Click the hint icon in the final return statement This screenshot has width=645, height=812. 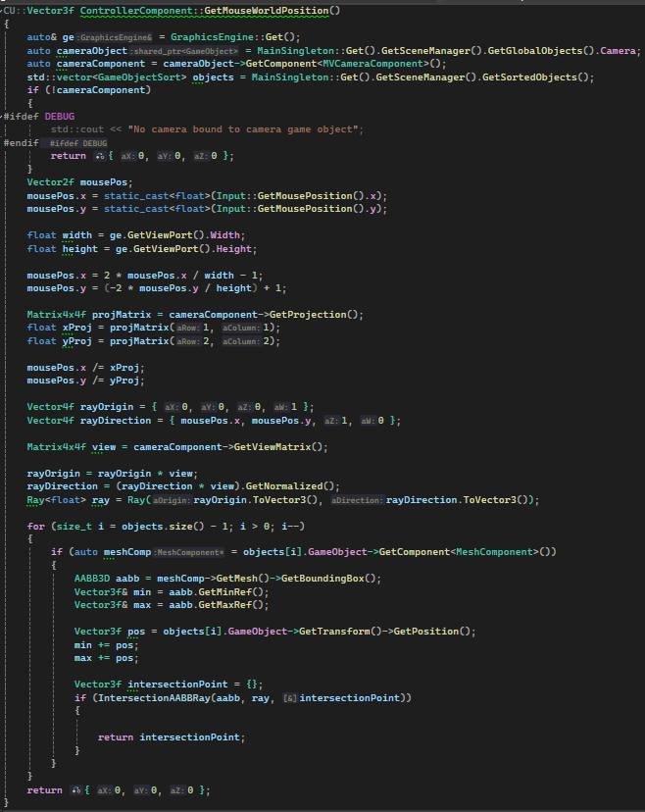tap(76, 790)
